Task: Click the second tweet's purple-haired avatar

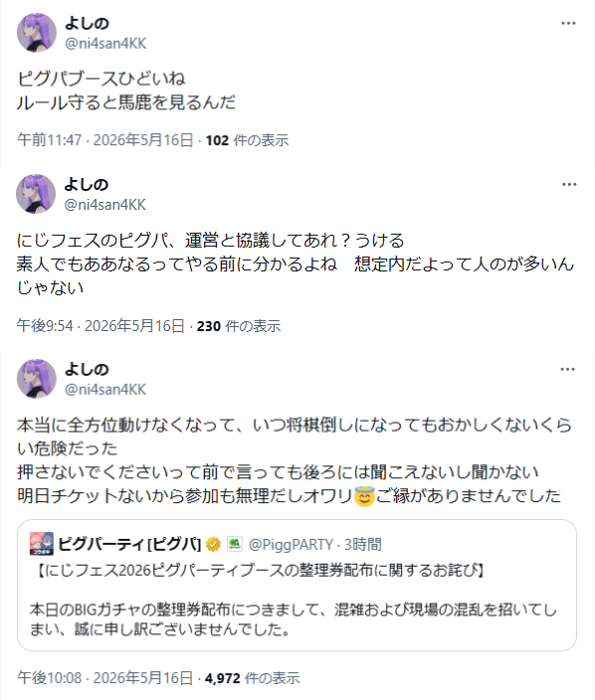Action: point(36,194)
